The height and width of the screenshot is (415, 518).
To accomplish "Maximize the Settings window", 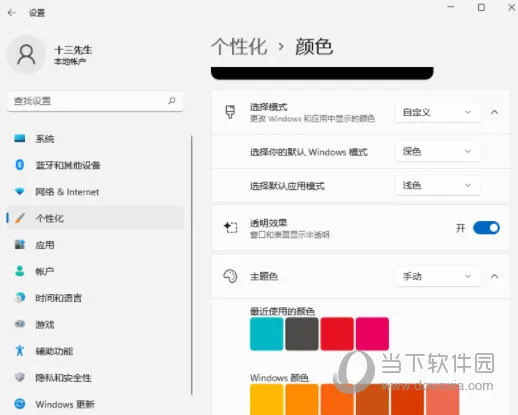I will click(481, 7).
